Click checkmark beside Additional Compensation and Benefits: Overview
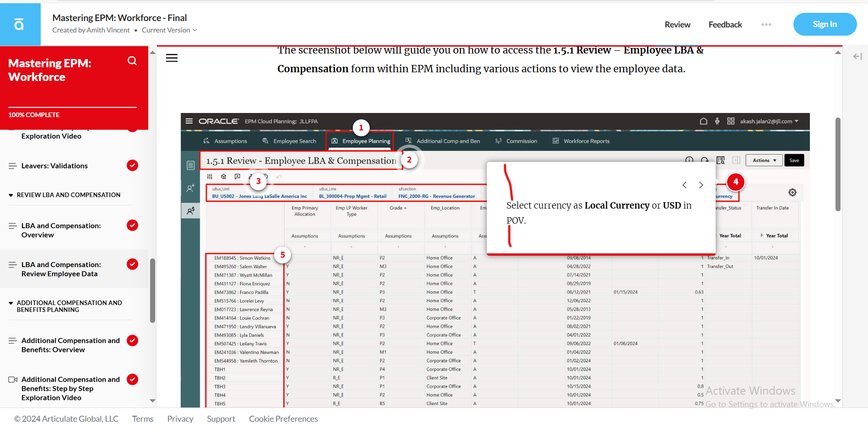 [x=132, y=340]
